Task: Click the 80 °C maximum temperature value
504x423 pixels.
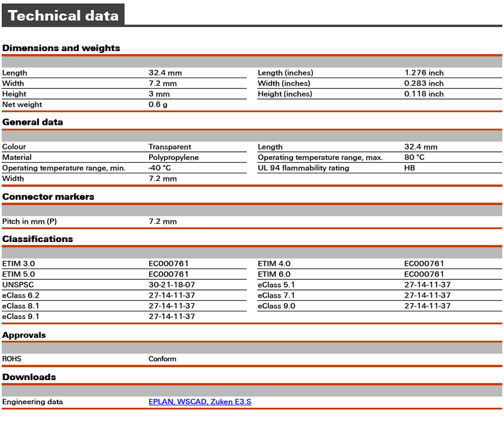Action: click(x=414, y=158)
